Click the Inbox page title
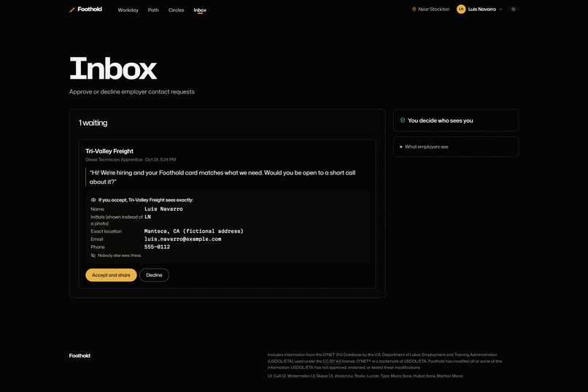Image resolution: width=588 pixels, height=392 pixels. pyautogui.click(x=113, y=69)
